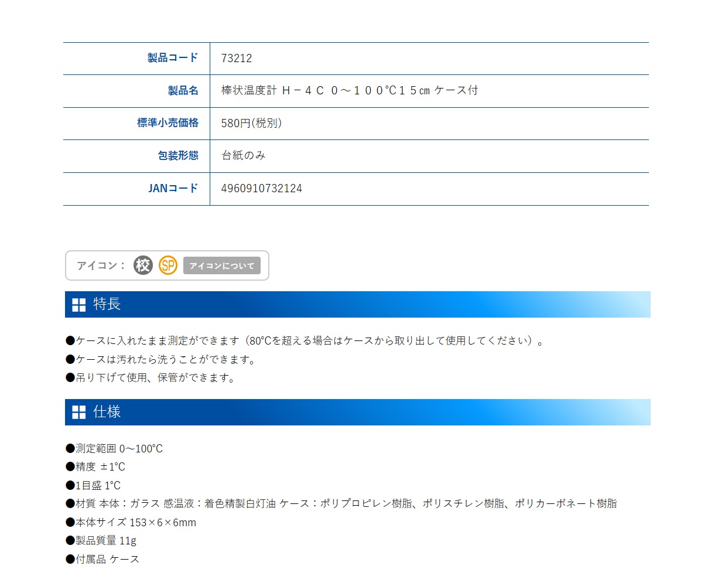Click the grid icon beside 特長

click(x=79, y=305)
